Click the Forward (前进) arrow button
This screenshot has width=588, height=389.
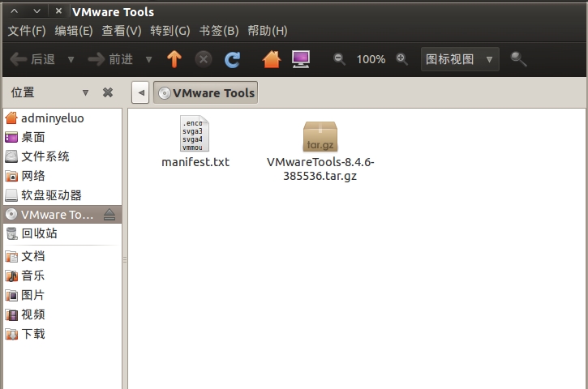point(110,59)
